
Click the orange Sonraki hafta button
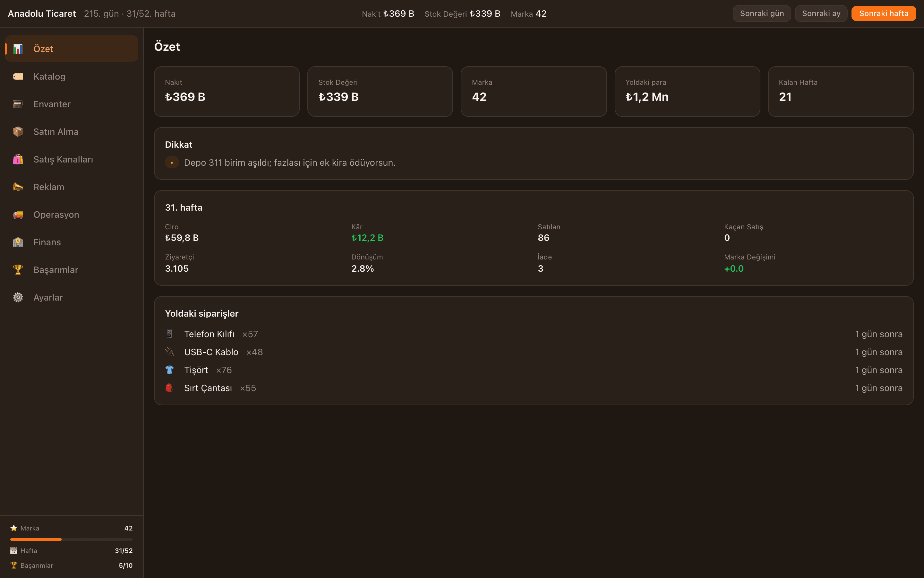click(x=884, y=13)
